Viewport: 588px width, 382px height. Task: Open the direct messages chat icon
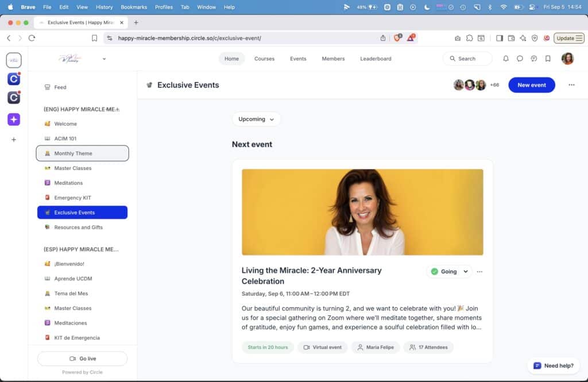[x=520, y=59]
